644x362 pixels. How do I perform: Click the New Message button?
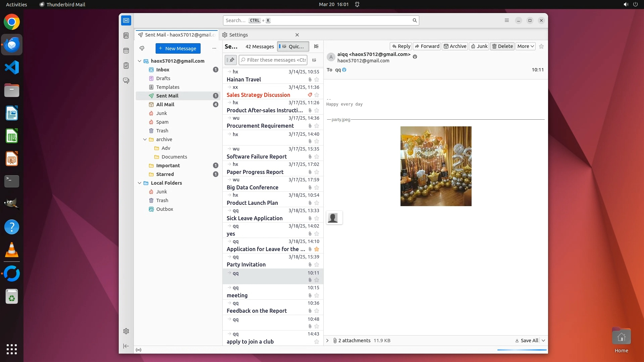pyautogui.click(x=178, y=48)
